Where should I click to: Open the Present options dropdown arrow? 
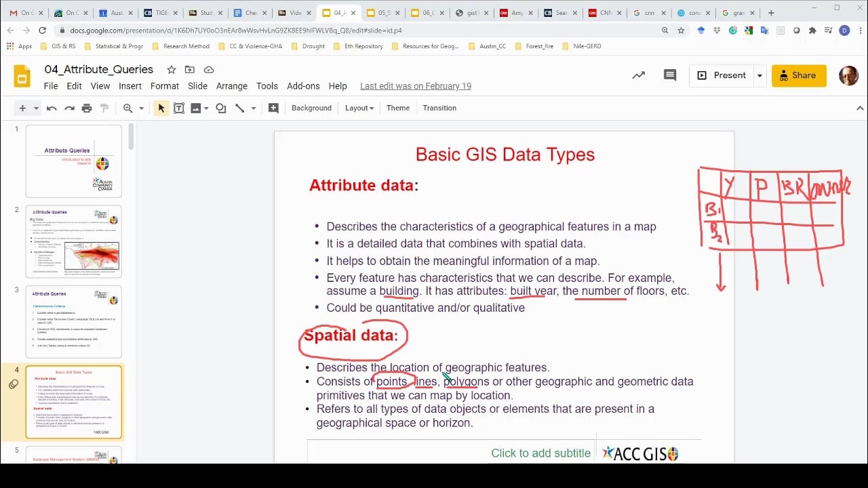[x=759, y=75]
